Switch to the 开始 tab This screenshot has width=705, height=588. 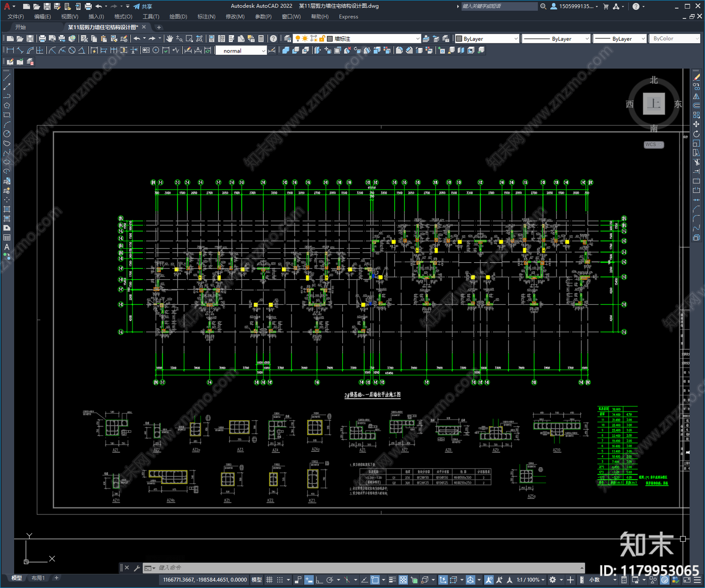click(x=21, y=27)
